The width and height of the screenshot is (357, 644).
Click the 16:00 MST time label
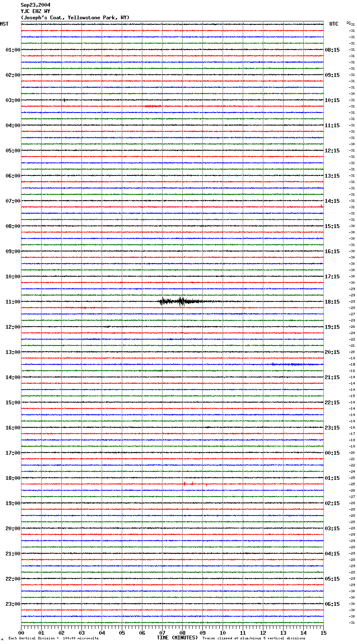[x=13, y=428]
